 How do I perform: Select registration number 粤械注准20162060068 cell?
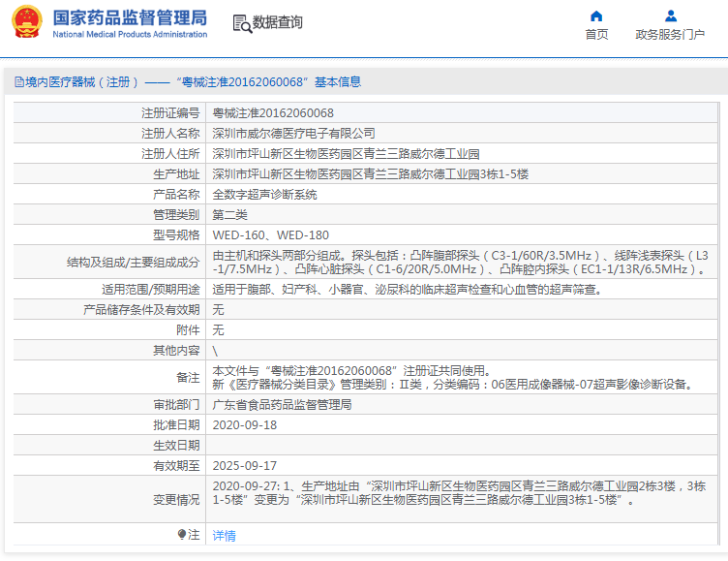coord(273,113)
